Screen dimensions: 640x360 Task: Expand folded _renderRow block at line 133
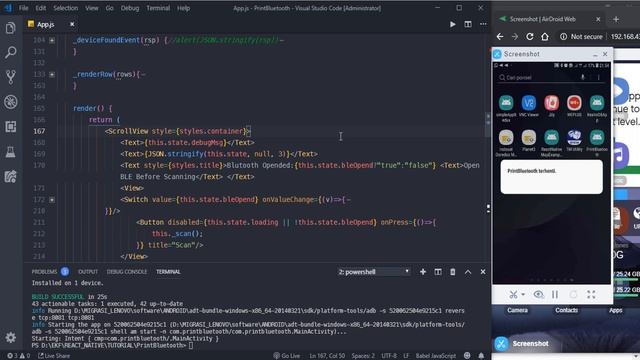tap(52, 75)
